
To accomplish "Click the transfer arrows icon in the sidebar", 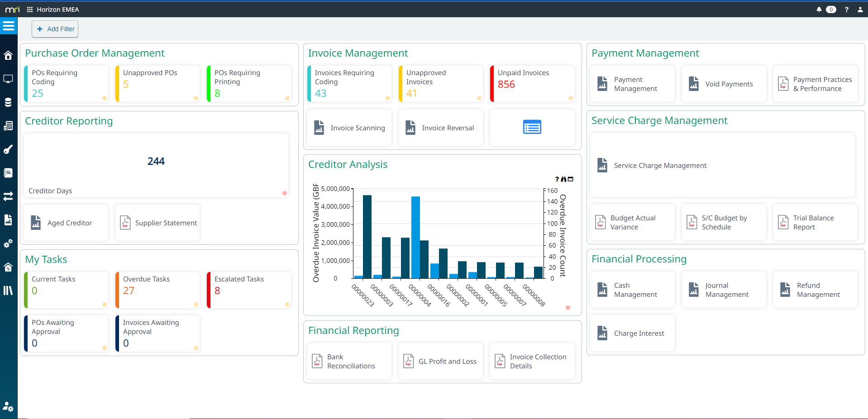I will (x=8, y=196).
